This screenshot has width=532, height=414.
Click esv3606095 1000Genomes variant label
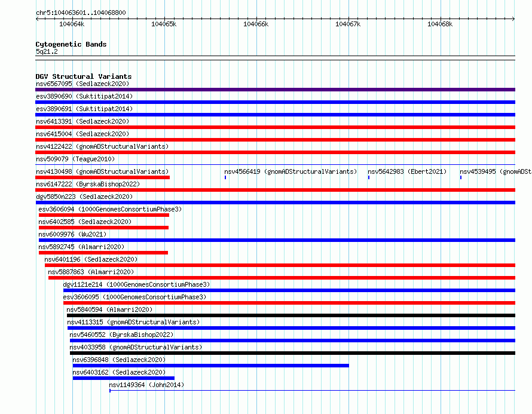coord(134,297)
